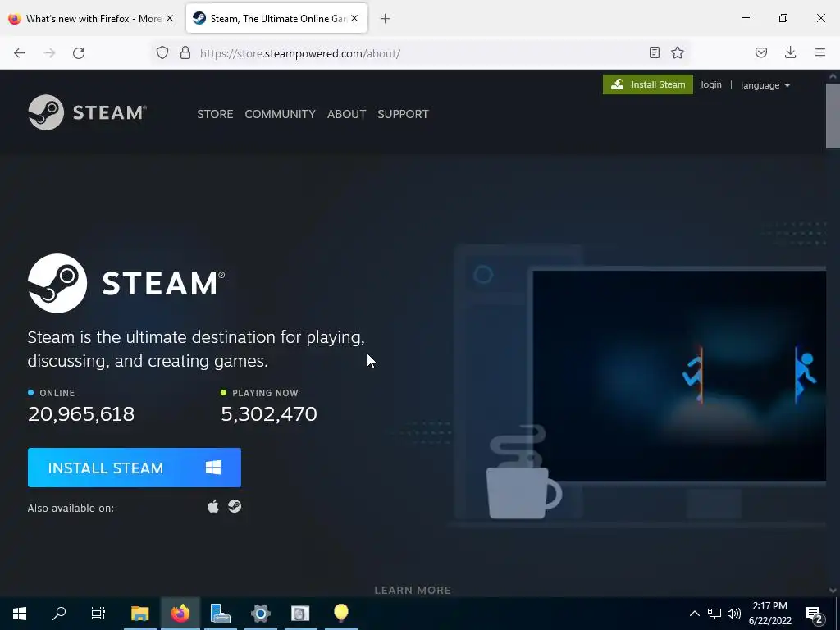The height and width of the screenshot is (630, 840).
Task: Click the Firefox icon in the taskbar
Action: point(180,614)
